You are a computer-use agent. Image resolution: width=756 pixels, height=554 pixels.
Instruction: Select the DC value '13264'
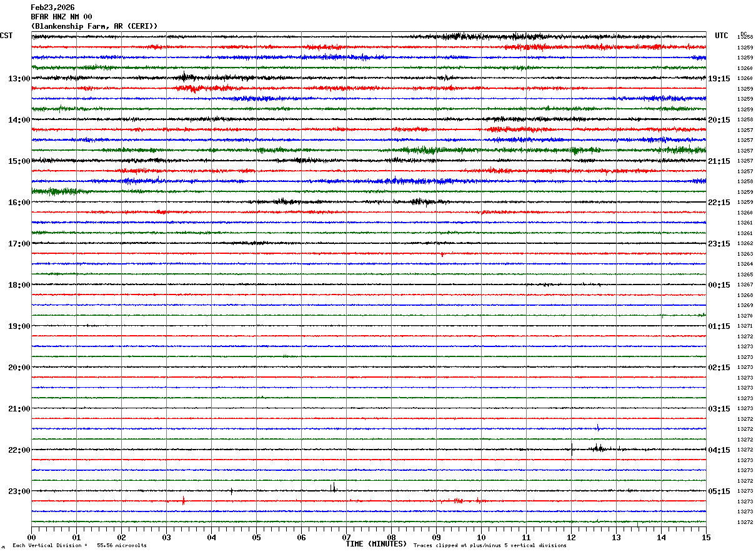tap(745, 264)
